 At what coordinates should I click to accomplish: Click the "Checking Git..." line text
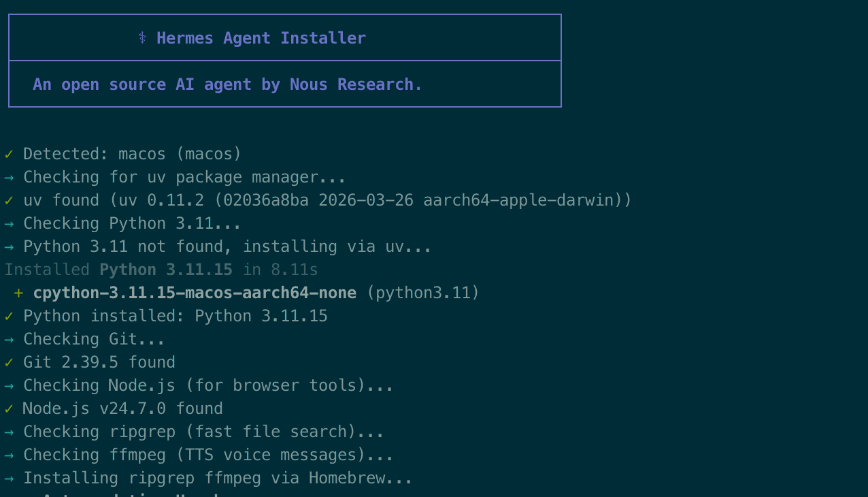[94, 340]
